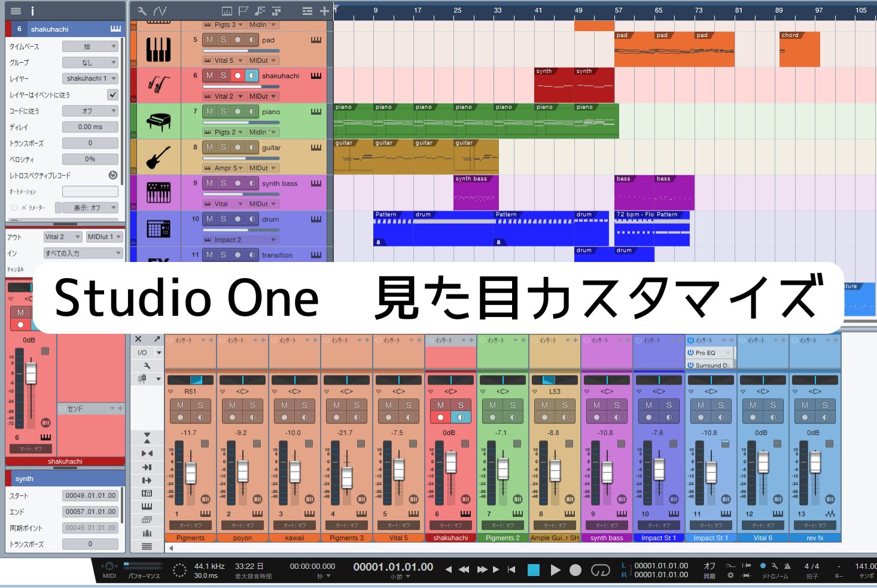Click the drum pad icon on the drum track
The height and width of the screenshot is (588, 877).
point(159,229)
